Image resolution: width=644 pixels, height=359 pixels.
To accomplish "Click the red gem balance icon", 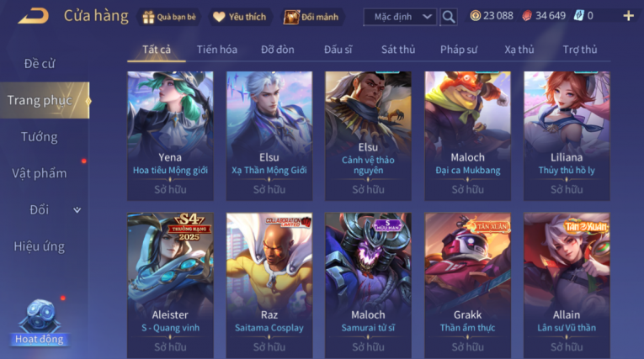I will click(527, 16).
